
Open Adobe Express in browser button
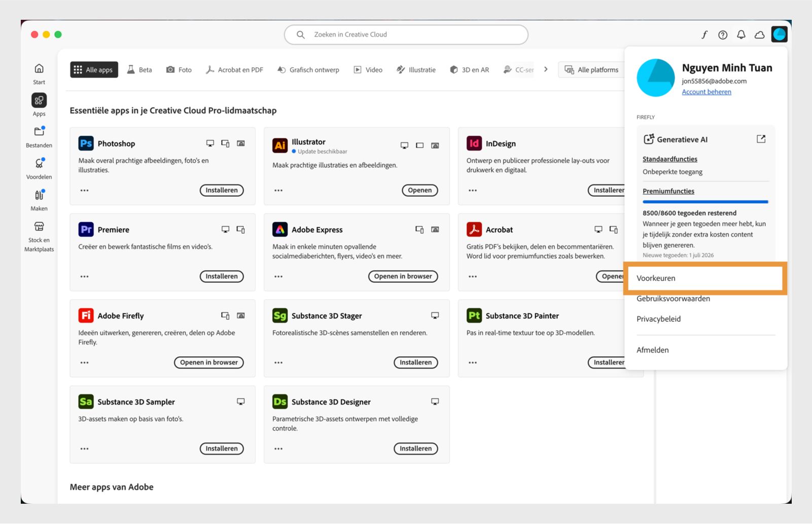pos(403,277)
